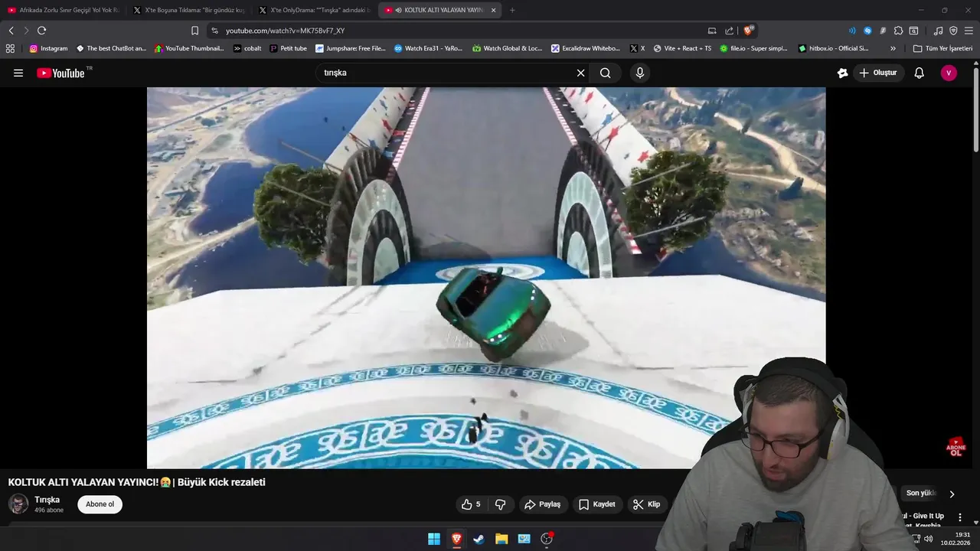Clear the search box text with the X
Viewport: 980px width, 551px height.
580,73
